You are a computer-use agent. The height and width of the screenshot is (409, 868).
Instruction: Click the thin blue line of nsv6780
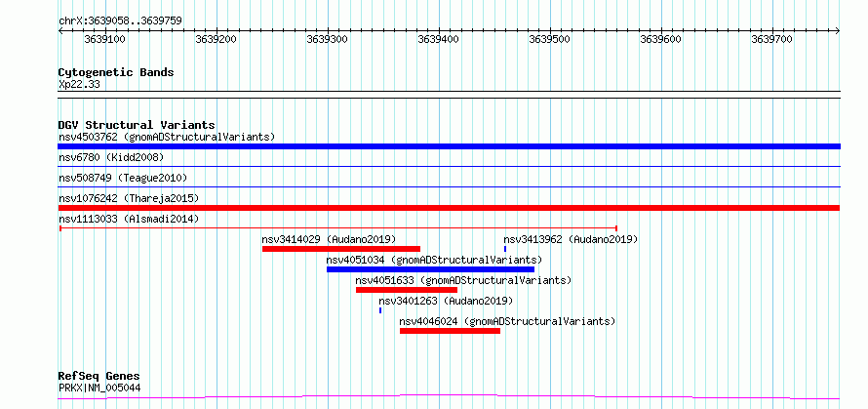449,166
